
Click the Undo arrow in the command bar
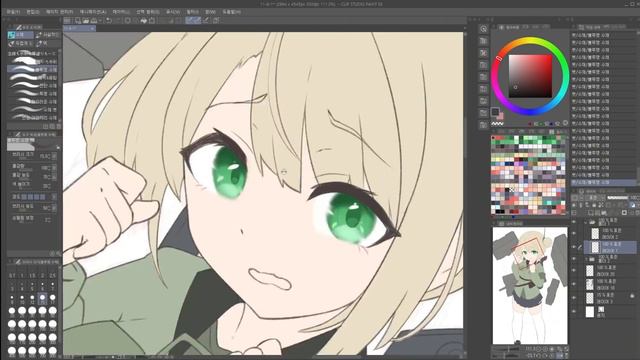109,20
